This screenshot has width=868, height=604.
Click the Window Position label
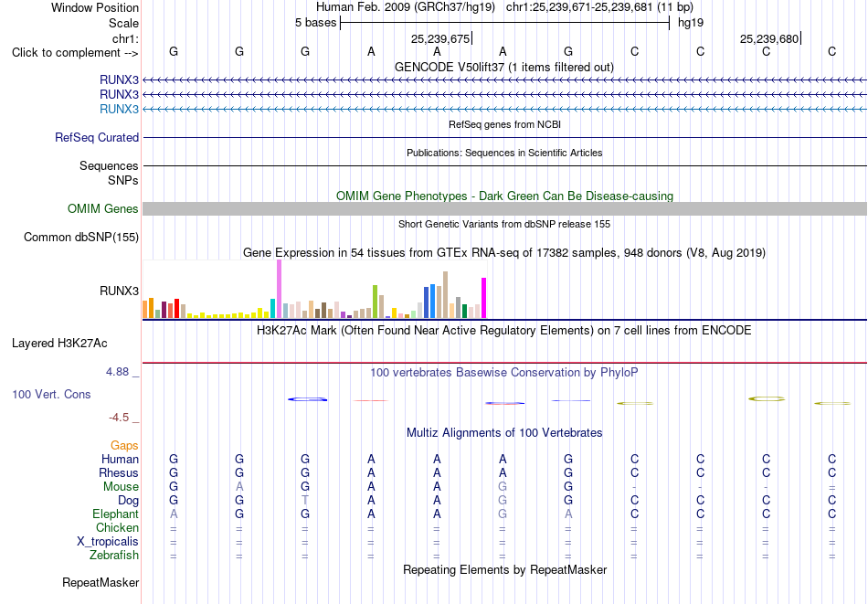click(x=95, y=7)
